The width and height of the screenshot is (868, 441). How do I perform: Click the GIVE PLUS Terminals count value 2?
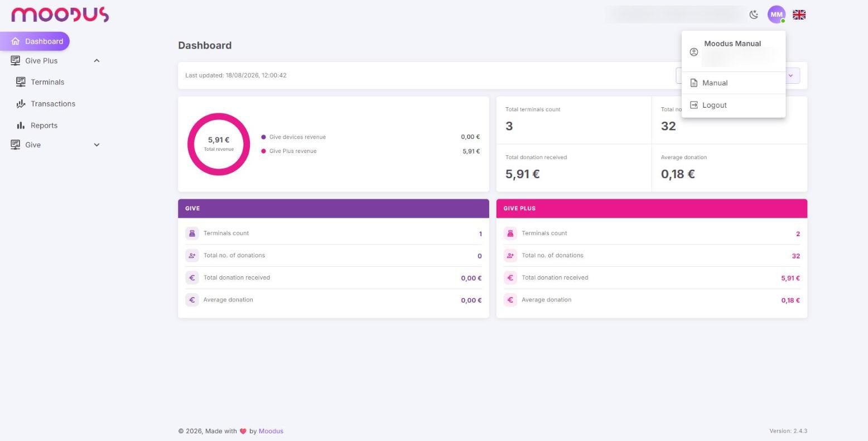(798, 234)
